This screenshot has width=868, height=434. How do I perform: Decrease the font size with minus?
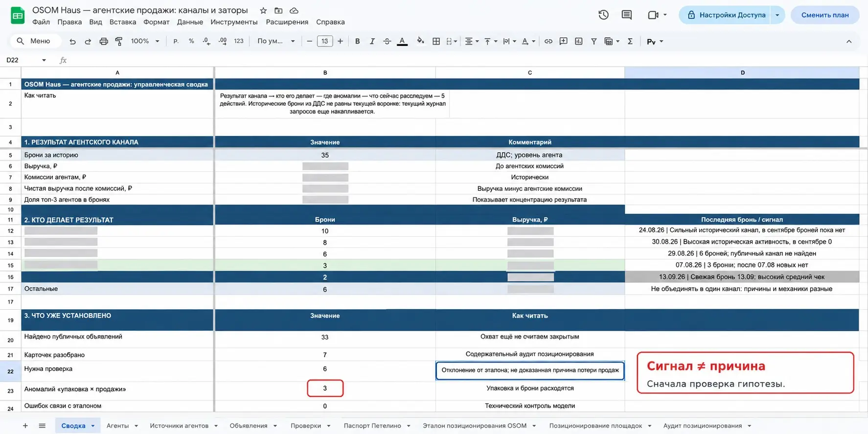309,42
